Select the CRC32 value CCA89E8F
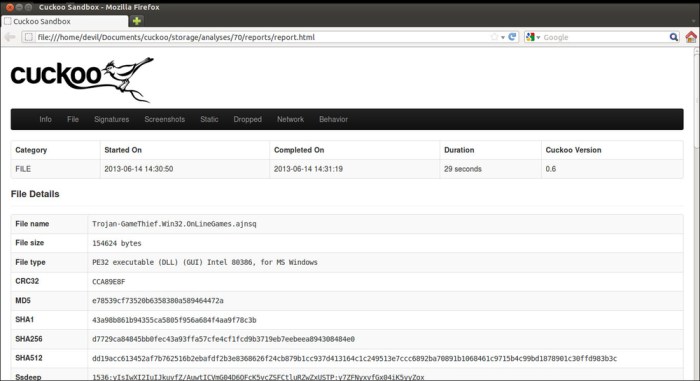 tap(108, 281)
